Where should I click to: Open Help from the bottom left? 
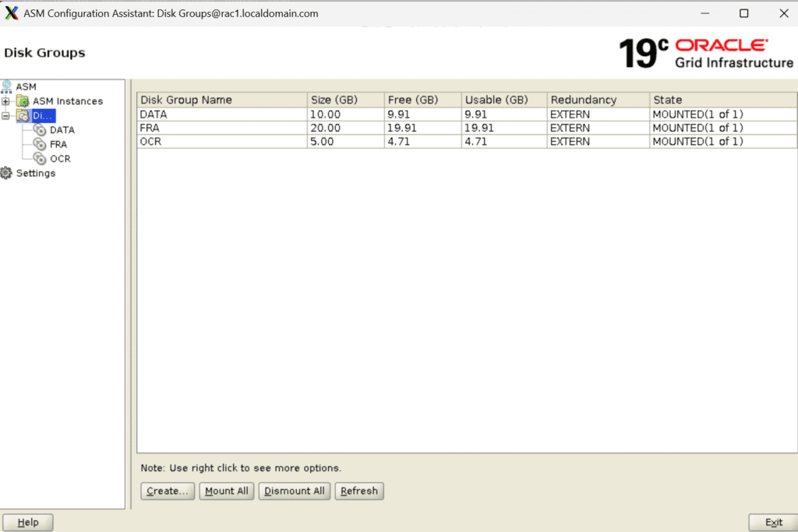pyautogui.click(x=28, y=523)
